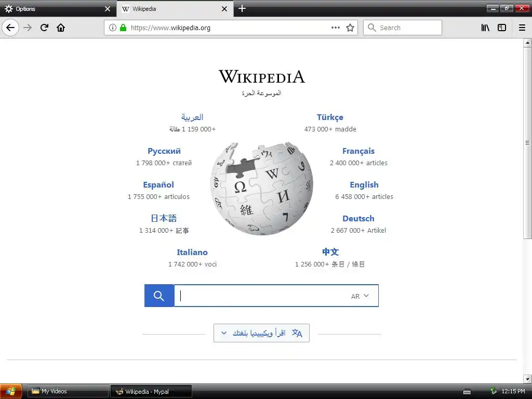Switch to the Wikipedia tab
The image size is (532, 399).
pos(175,9)
